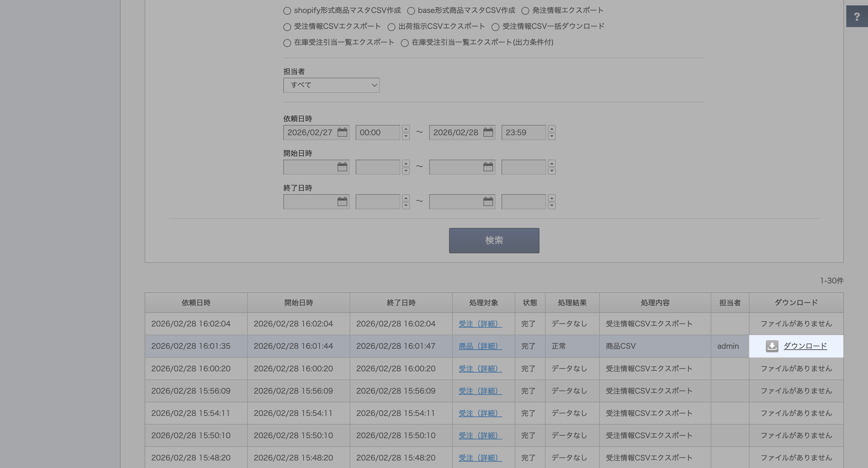Open the 商品（詳細） link

coord(480,346)
